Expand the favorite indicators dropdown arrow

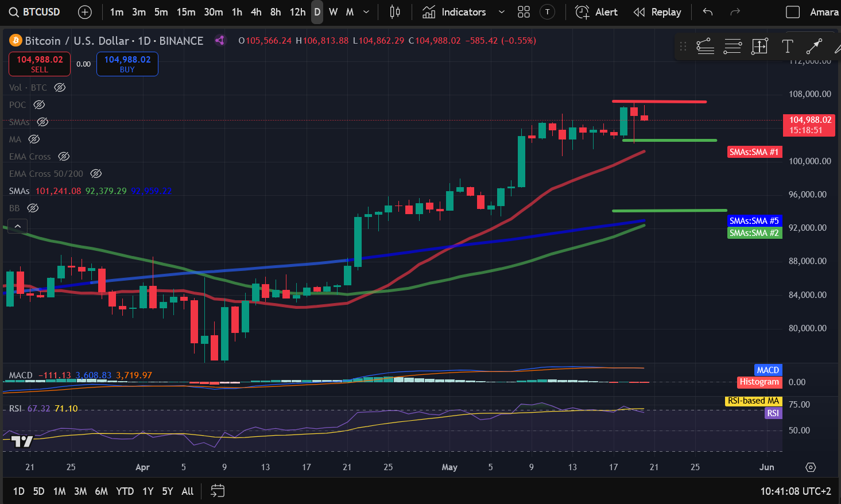[502, 12]
